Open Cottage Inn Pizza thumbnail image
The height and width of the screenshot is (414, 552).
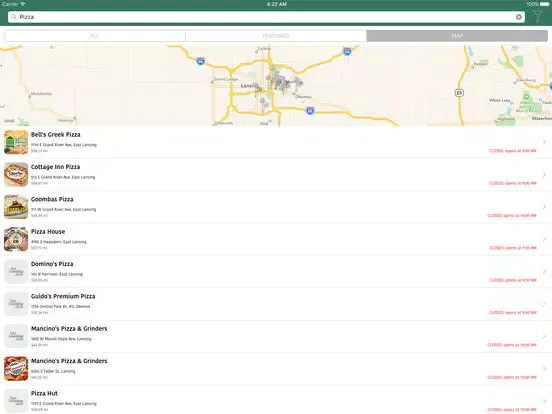(16, 175)
